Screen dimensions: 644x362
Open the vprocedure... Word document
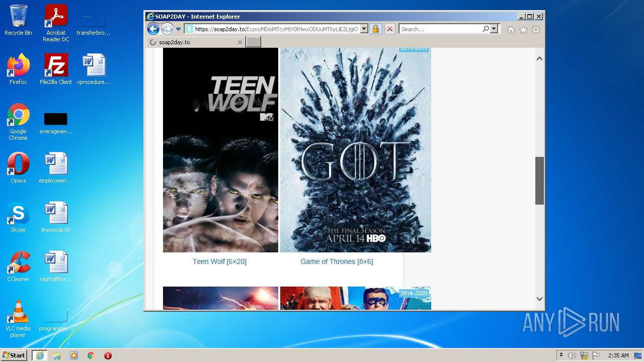[94, 69]
